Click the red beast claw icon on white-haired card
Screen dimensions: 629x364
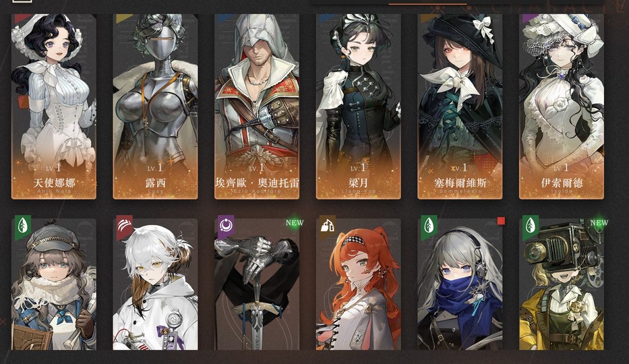[124, 226]
